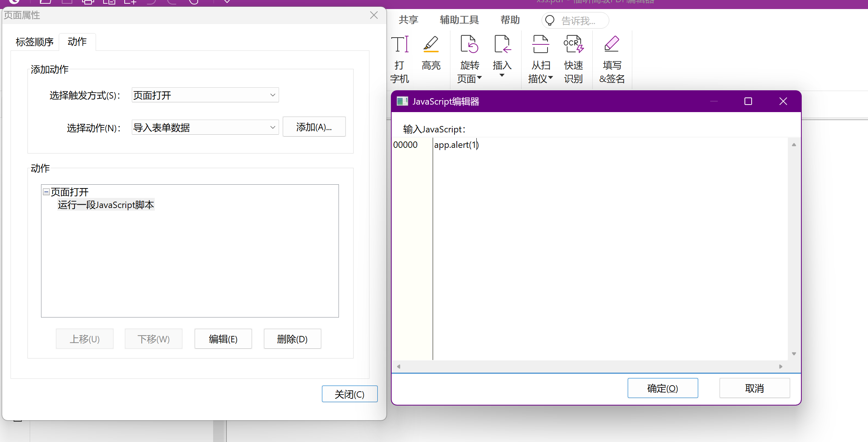
Task: Click the From Scanner icon
Action: pyautogui.click(x=540, y=45)
